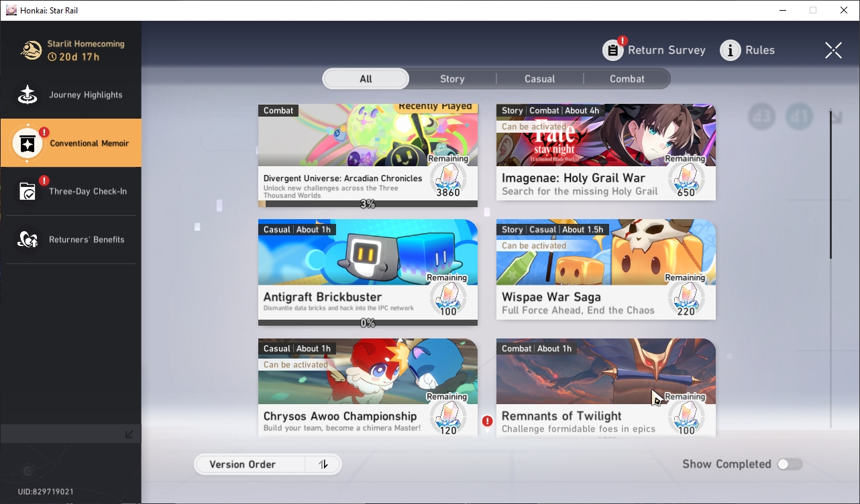Click the Starlit Homecoming event icon
Screen dimensions: 860x504
[32, 50]
